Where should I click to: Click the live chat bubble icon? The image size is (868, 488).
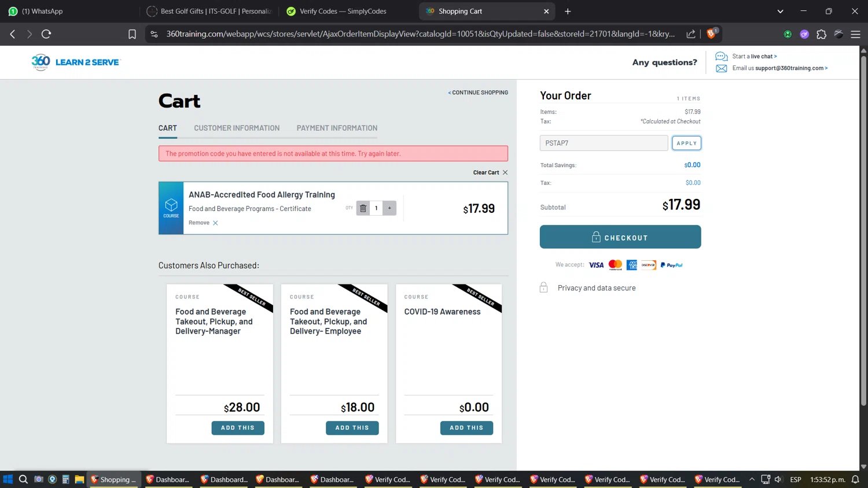coord(721,56)
